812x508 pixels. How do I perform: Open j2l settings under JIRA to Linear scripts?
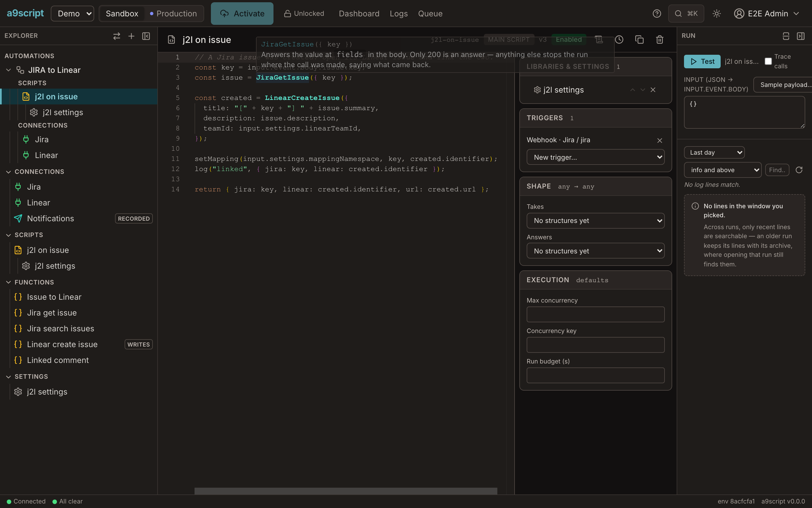[63, 112]
